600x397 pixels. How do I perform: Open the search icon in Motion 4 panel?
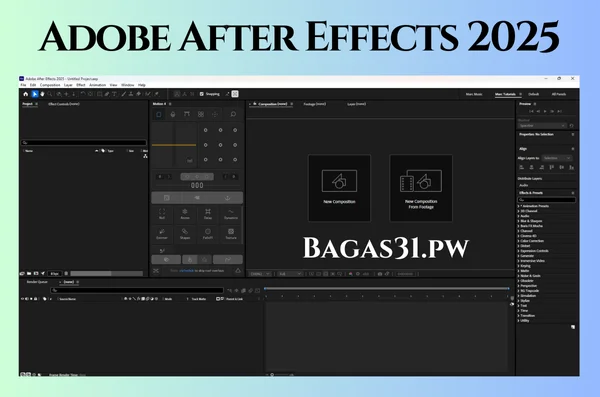[x=233, y=114]
